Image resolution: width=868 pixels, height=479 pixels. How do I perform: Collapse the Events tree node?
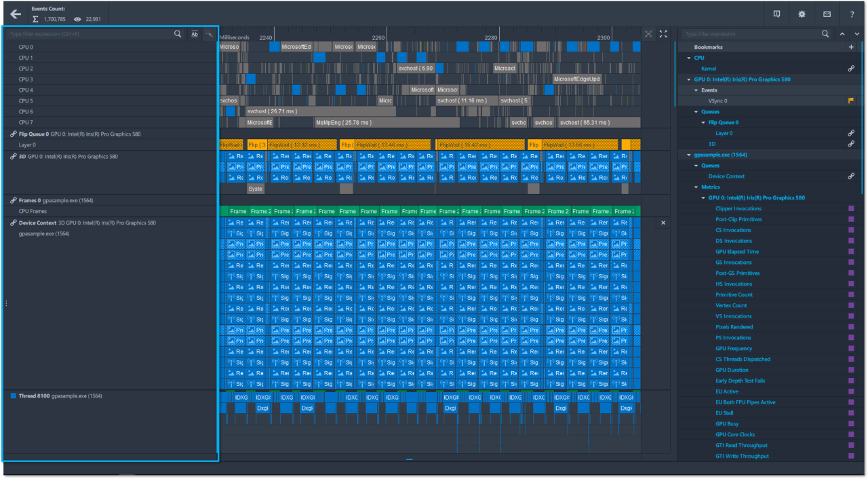[x=696, y=90]
